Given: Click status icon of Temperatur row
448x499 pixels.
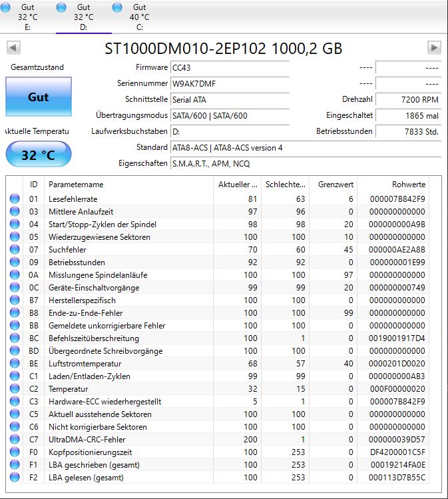Looking at the screenshot, I should click(x=15, y=388).
